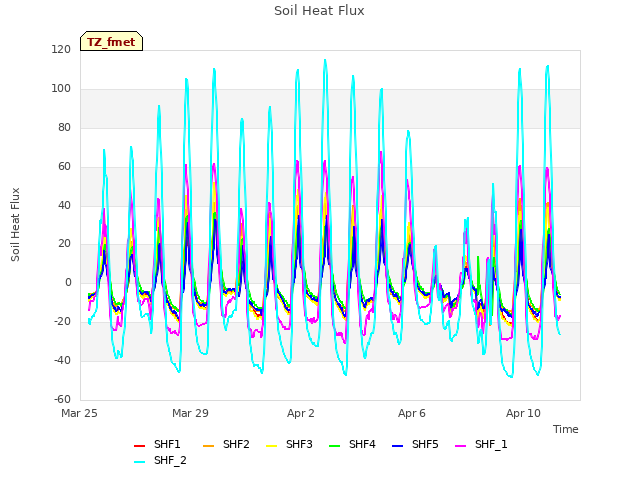Click the Apr 6 x-axis tick label

412,413
